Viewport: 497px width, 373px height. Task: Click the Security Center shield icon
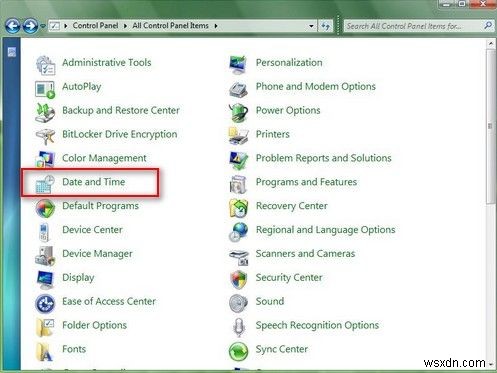coord(239,280)
